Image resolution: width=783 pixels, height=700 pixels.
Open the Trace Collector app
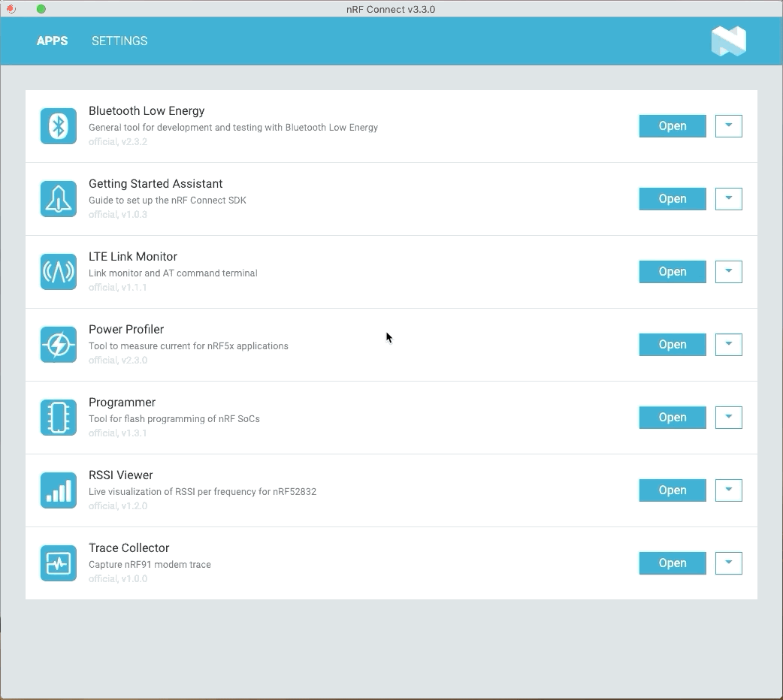(672, 563)
